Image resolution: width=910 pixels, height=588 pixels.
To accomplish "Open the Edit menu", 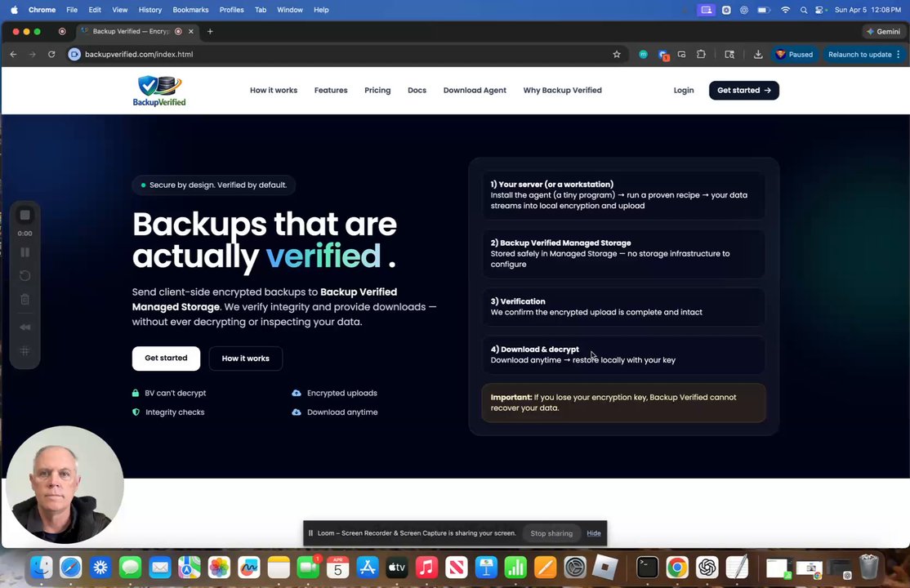I will click(x=95, y=10).
